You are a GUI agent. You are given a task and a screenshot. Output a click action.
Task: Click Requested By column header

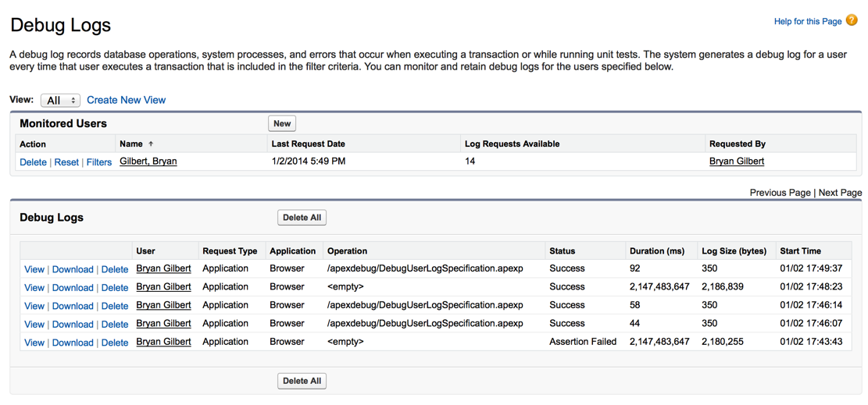[x=738, y=144]
